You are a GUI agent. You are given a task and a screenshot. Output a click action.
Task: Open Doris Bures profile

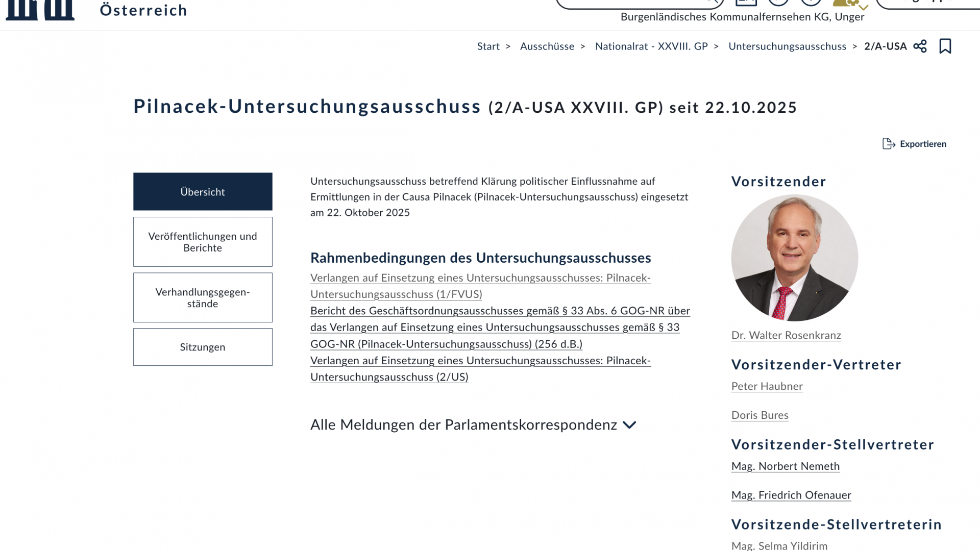tap(759, 415)
